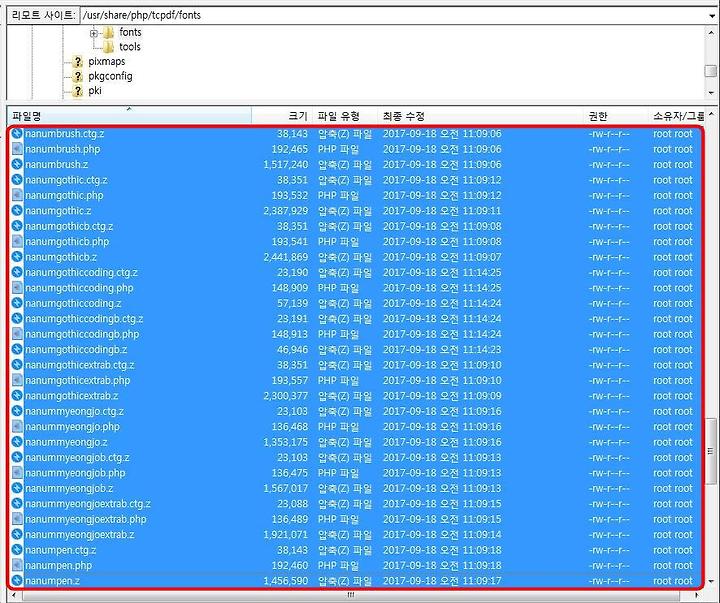
Task: Select file nanummyeongjob.php
Action: pyautogui.click(x=75, y=473)
